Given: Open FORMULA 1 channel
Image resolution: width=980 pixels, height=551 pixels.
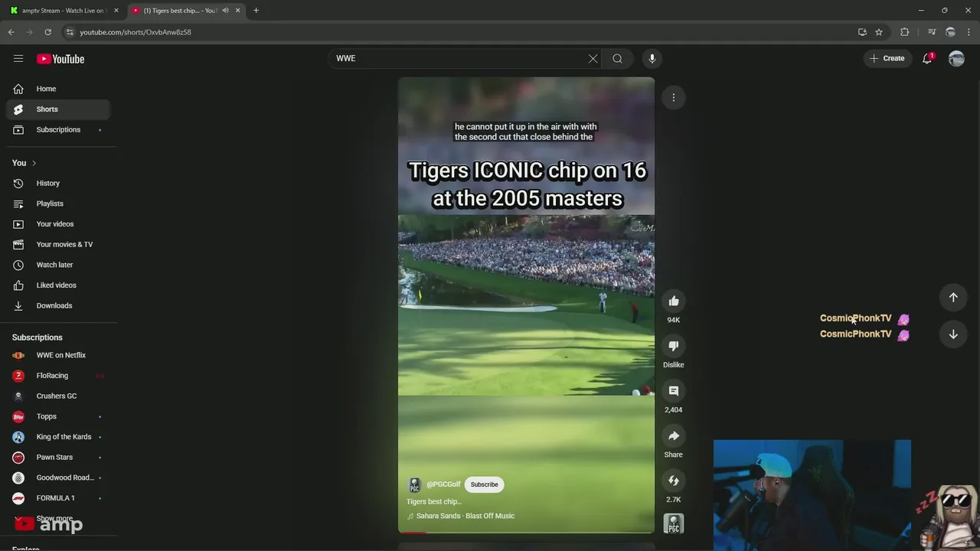Looking at the screenshot, I should click(x=58, y=498).
